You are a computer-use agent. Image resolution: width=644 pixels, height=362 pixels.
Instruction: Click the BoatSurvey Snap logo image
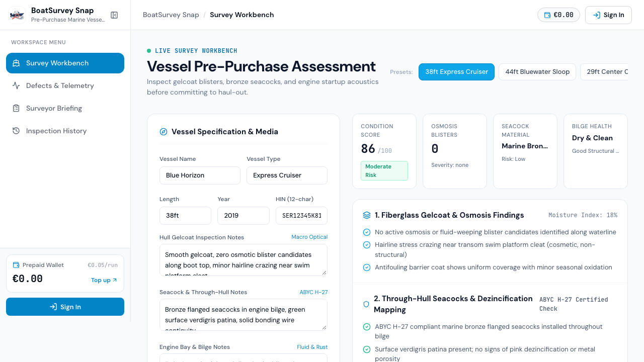[x=17, y=15]
